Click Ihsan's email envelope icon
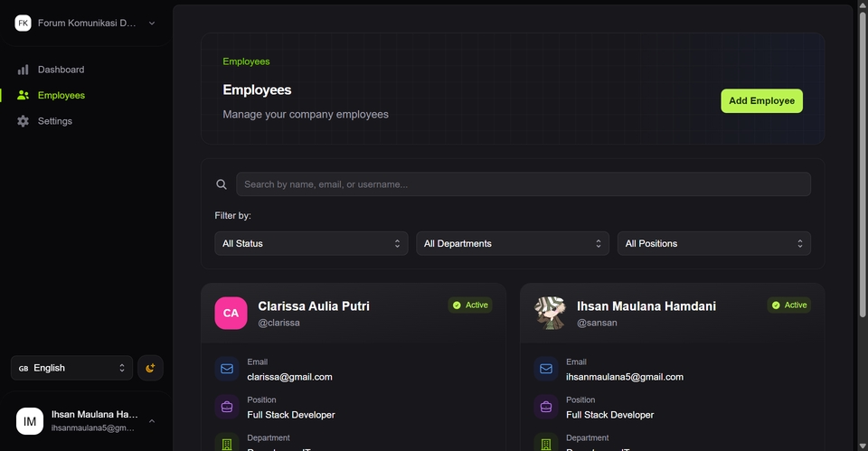Viewport: 868px width, 451px height. [546, 369]
